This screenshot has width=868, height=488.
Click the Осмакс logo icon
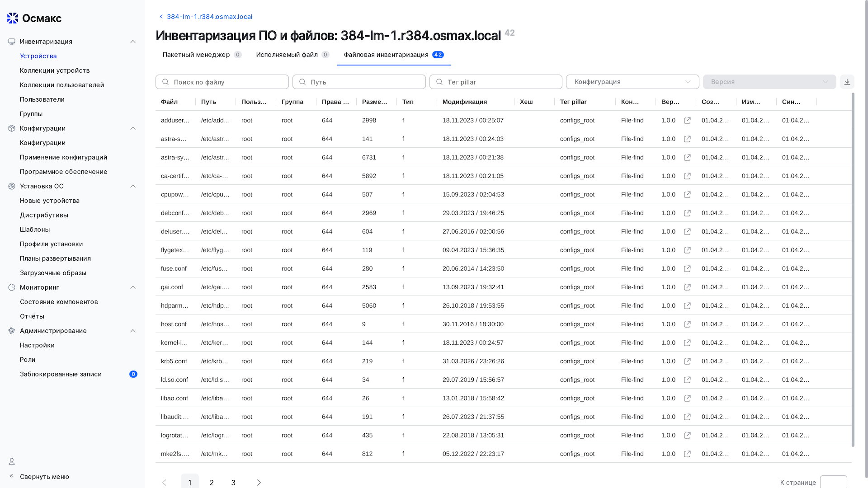click(x=12, y=18)
